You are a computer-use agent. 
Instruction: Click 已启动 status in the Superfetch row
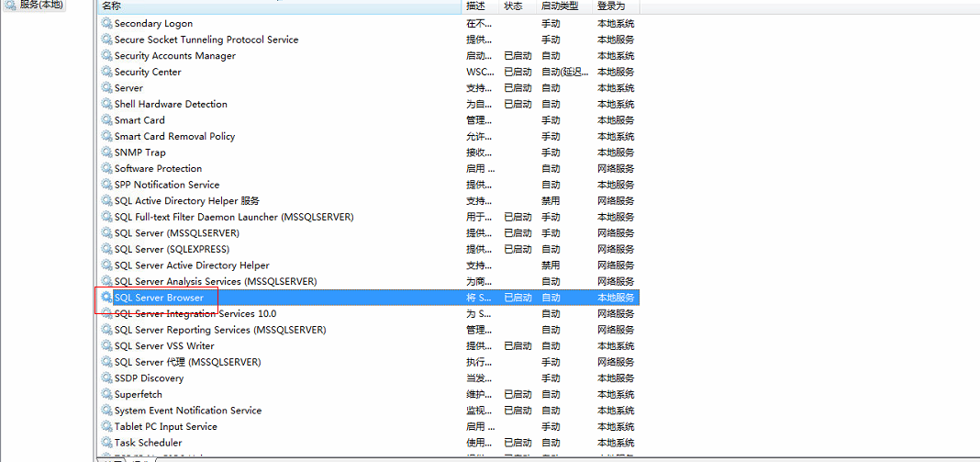coord(518,394)
